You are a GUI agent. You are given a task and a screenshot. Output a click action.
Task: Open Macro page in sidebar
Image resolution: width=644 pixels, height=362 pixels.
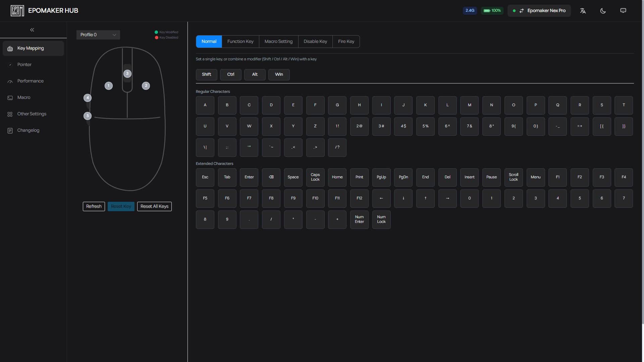coord(33,98)
